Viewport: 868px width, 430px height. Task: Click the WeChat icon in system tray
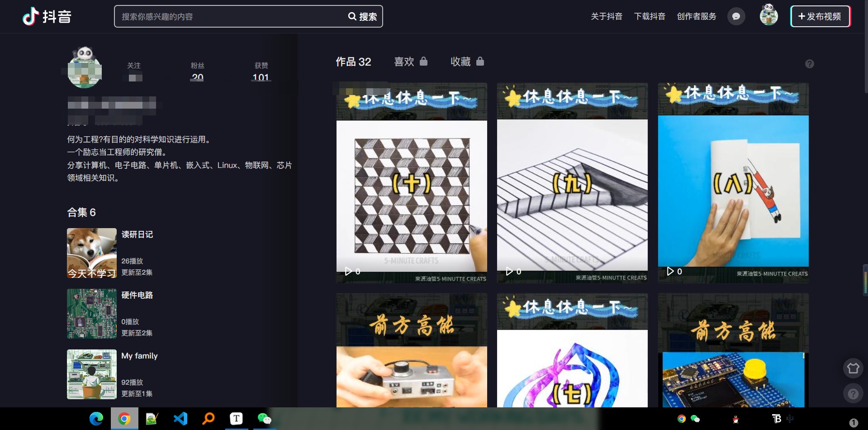[x=695, y=419]
